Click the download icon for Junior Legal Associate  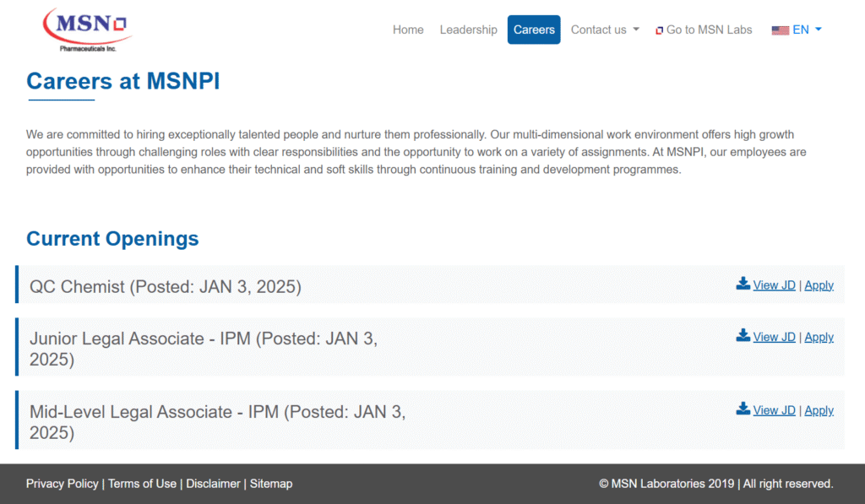743,336
